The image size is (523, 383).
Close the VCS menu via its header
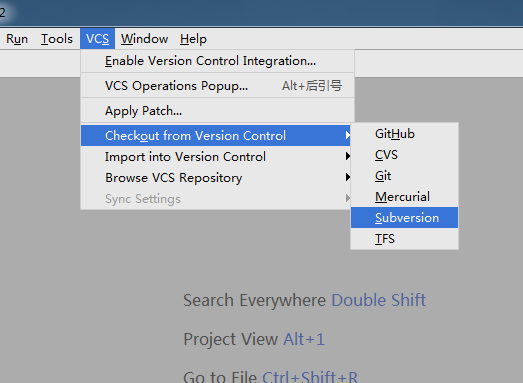(97, 39)
